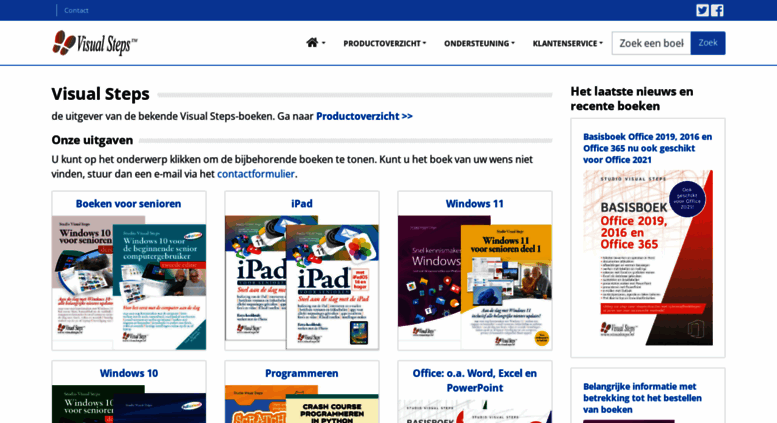Image resolution: width=777 pixels, height=423 pixels.
Task: Open the Twitter page icon
Action: (x=702, y=10)
